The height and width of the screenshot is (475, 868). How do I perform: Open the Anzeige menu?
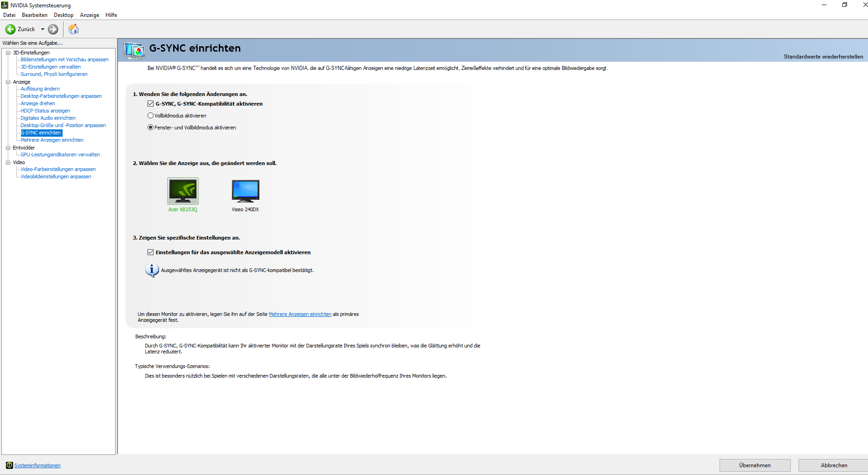[x=90, y=15]
